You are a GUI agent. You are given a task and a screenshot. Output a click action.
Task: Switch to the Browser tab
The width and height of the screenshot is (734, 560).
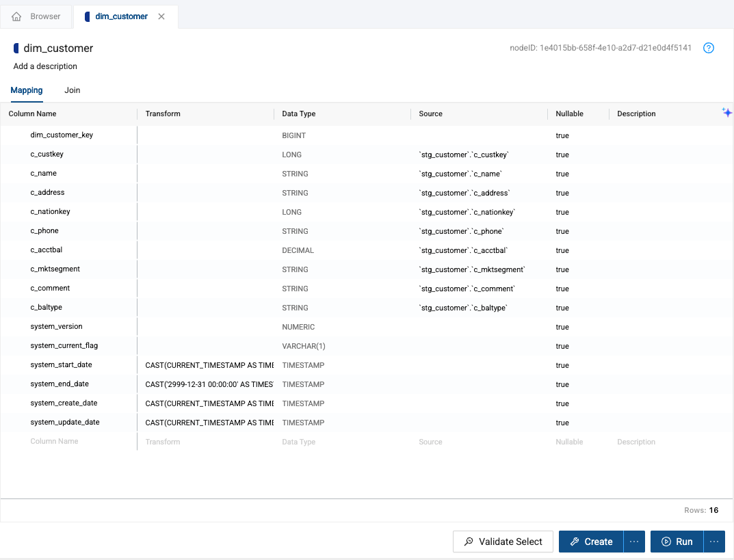(x=36, y=16)
